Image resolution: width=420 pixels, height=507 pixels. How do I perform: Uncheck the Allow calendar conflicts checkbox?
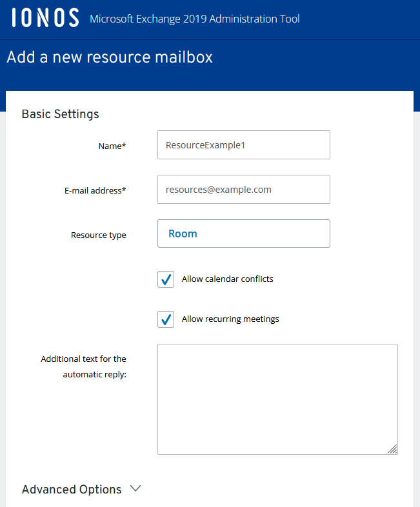tap(166, 279)
